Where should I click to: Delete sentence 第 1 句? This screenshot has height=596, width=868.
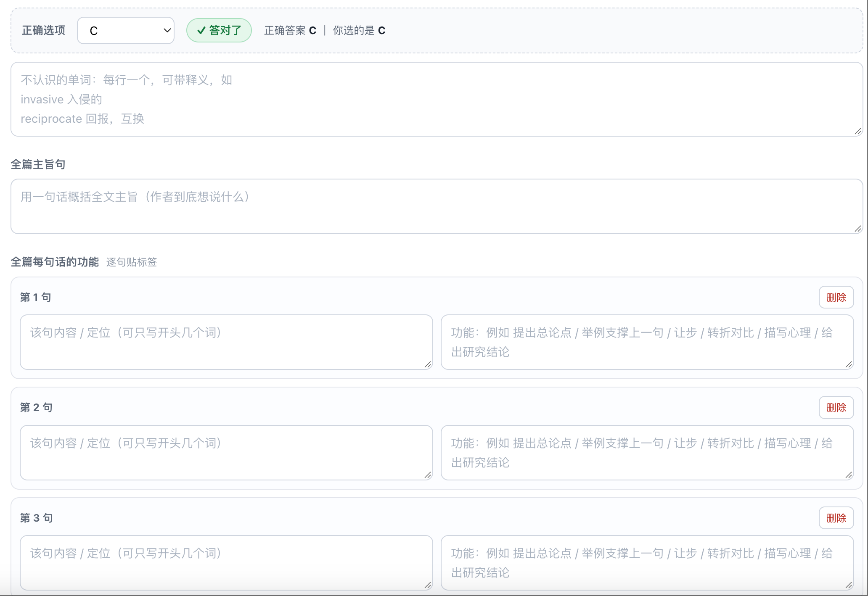[x=836, y=298]
